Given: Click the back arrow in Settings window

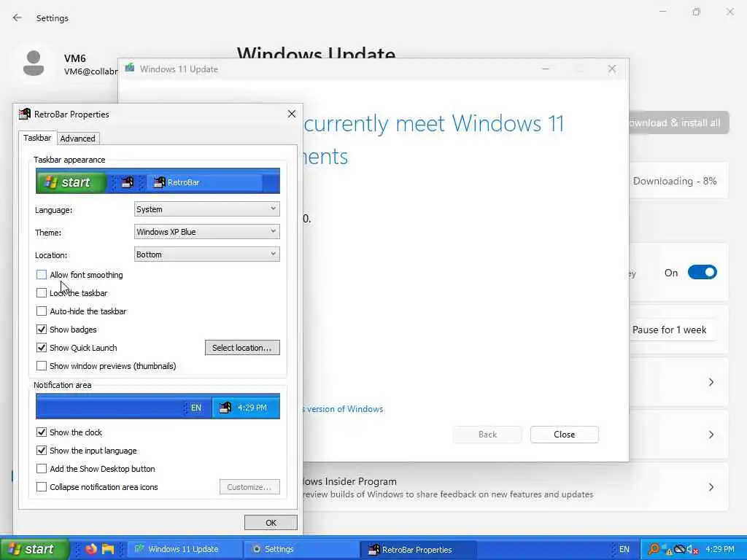Looking at the screenshot, I should (x=18, y=17).
